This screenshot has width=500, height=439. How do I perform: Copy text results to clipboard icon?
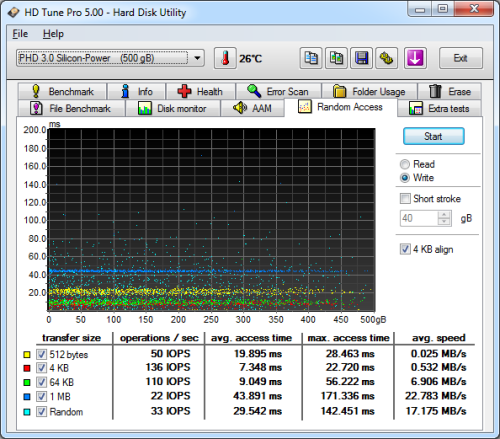(311, 58)
